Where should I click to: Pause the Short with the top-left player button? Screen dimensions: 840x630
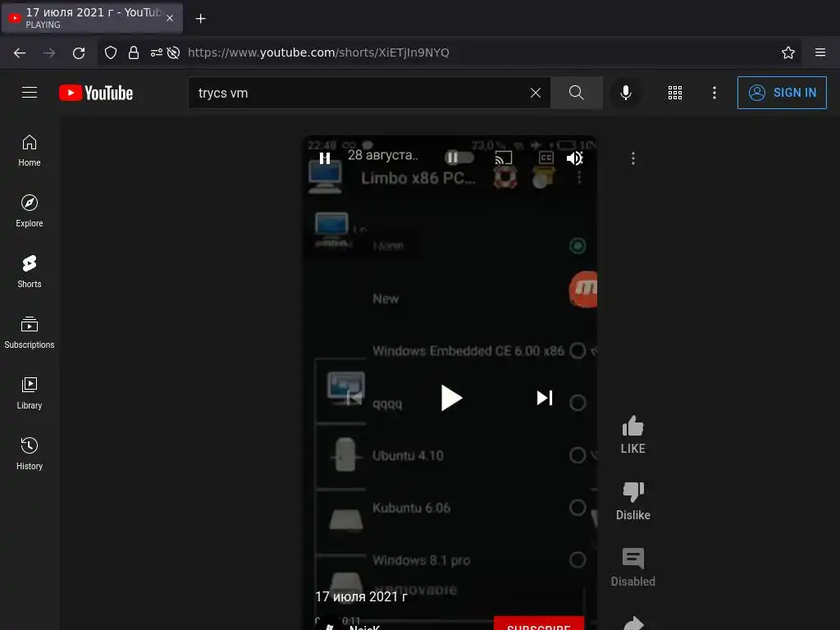(x=325, y=158)
